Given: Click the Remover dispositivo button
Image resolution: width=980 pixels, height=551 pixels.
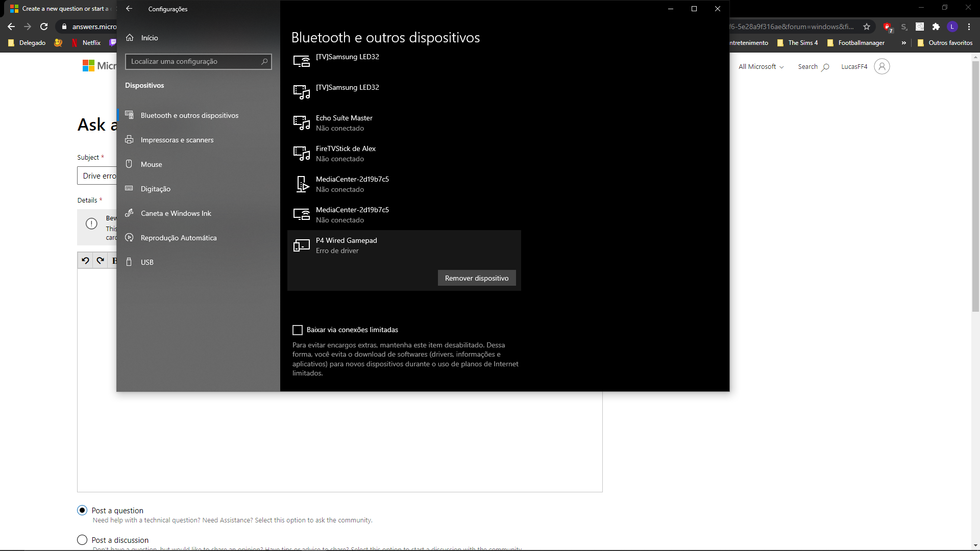Looking at the screenshot, I should click(x=477, y=278).
